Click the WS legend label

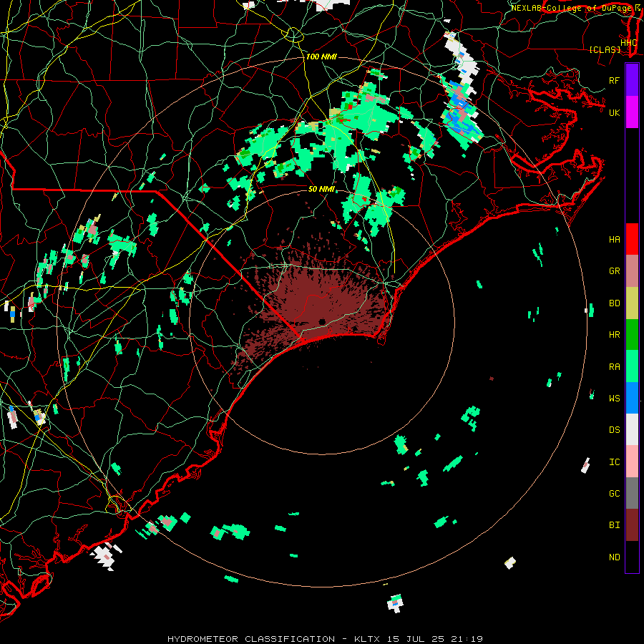click(x=614, y=399)
